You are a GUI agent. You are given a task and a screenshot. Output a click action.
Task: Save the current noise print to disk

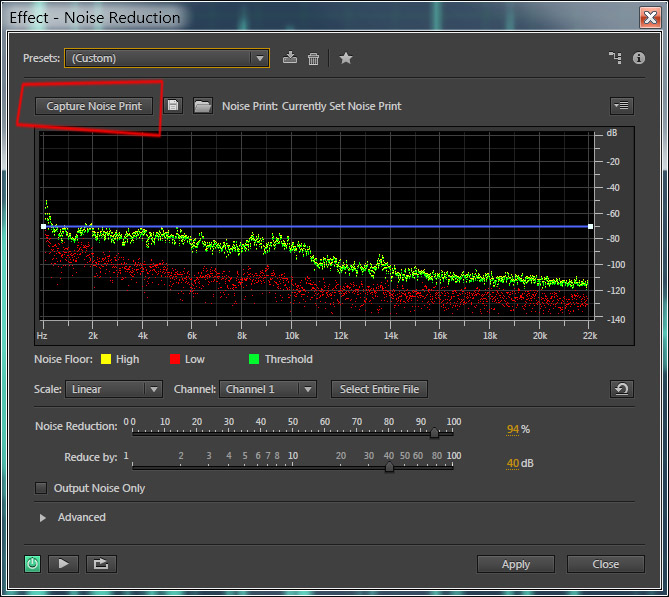[173, 106]
